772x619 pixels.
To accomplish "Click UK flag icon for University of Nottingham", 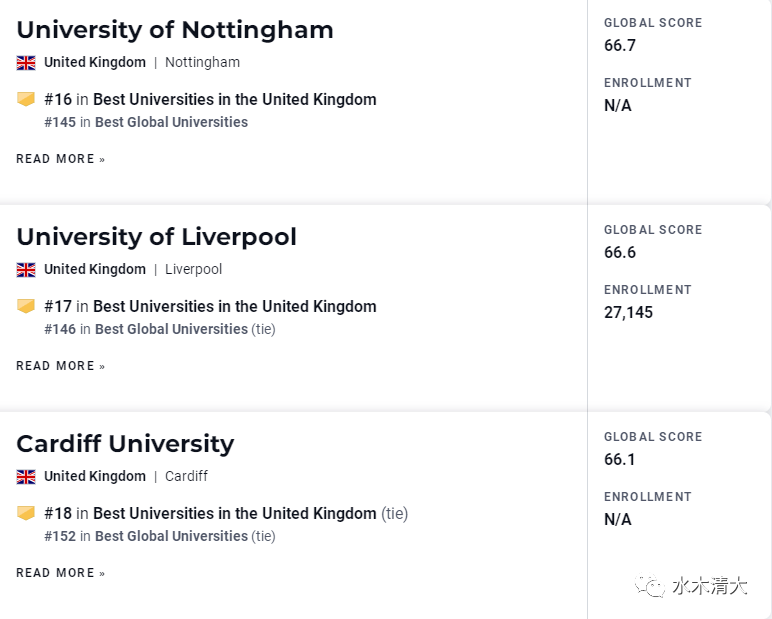I will pos(26,63).
